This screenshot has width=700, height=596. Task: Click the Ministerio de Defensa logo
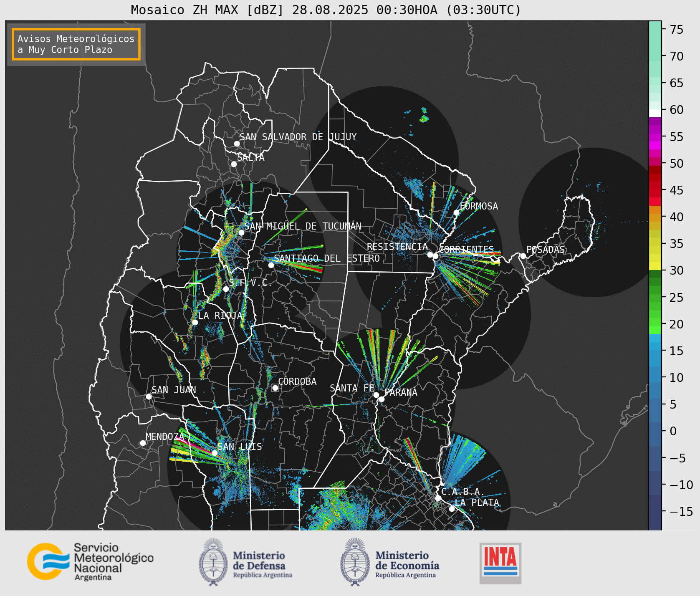point(245,562)
